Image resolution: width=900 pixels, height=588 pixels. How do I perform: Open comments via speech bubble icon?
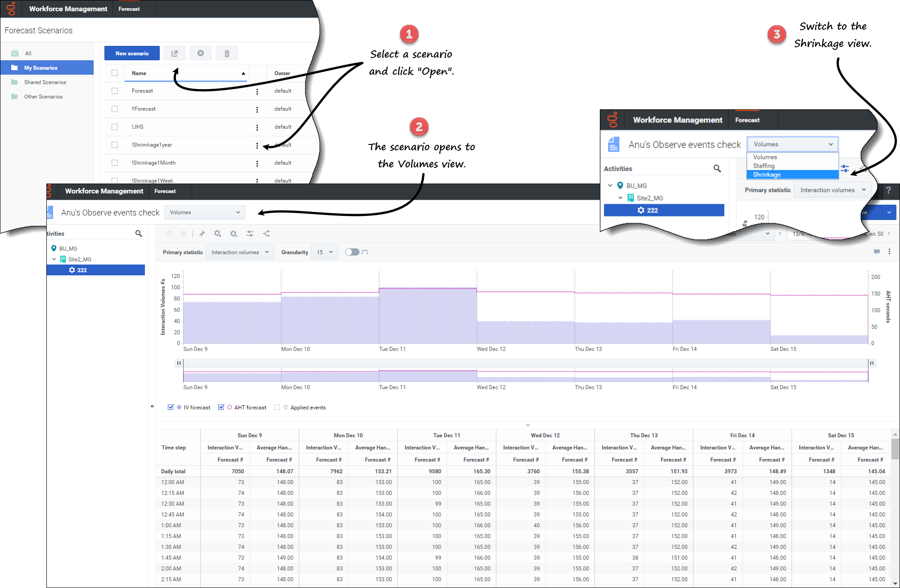pyautogui.click(x=877, y=251)
